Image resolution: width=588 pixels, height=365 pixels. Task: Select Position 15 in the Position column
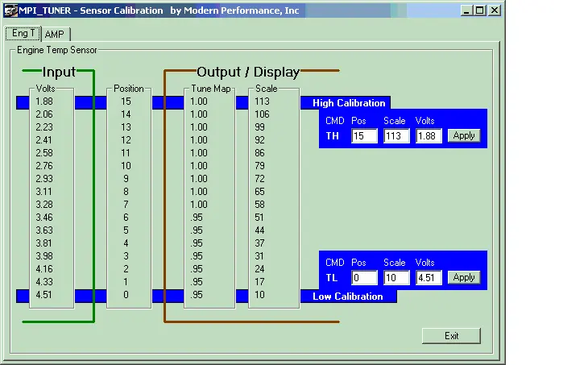[126, 102]
